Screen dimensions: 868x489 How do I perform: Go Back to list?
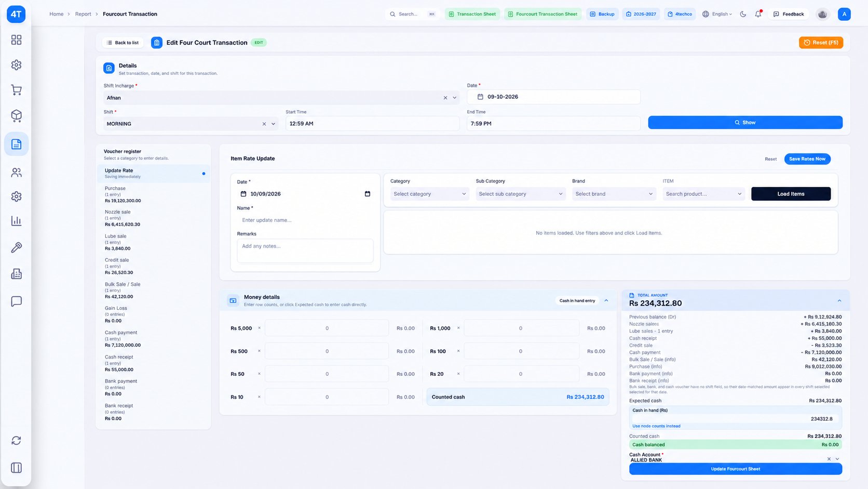point(123,43)
